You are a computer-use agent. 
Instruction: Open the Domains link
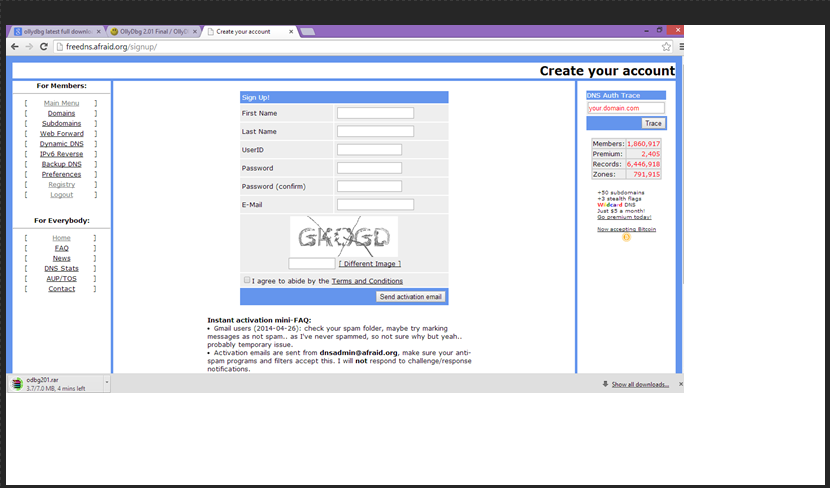tap(61, 113)
